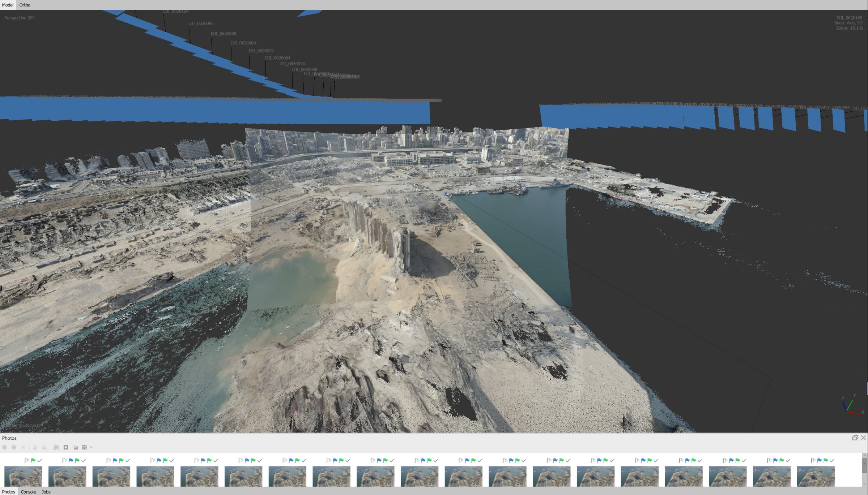Click the down arrow of the Photos scrollbar
The width and height of the screenshot is (868, 495).
pos(864,484)
